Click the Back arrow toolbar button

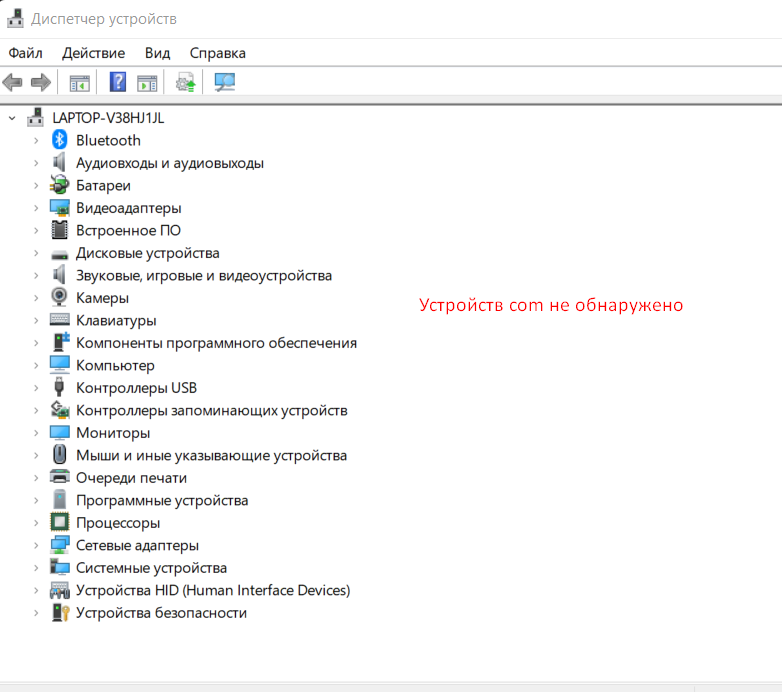(12, 82)
